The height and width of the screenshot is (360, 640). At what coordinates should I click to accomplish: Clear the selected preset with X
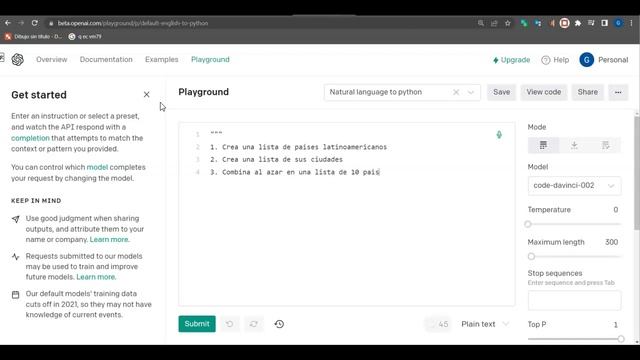point(456,92)
